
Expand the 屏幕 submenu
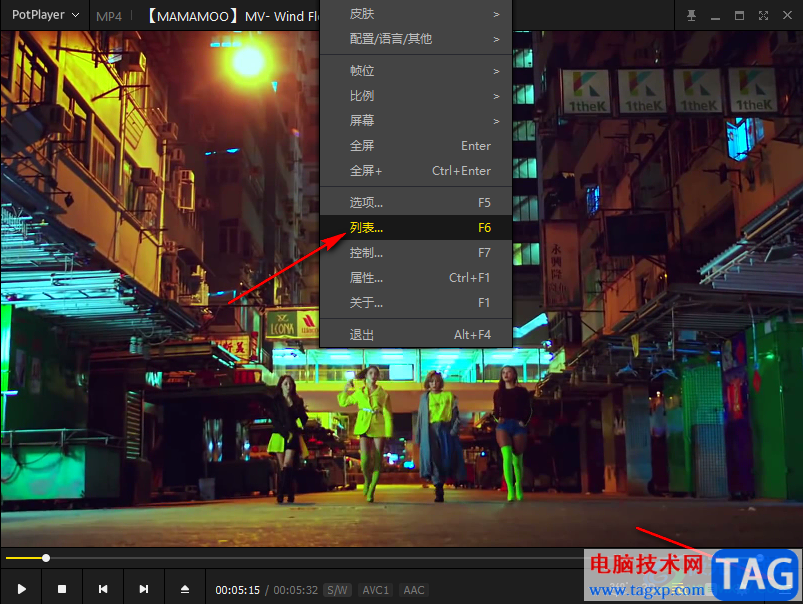tap(416, 121)
